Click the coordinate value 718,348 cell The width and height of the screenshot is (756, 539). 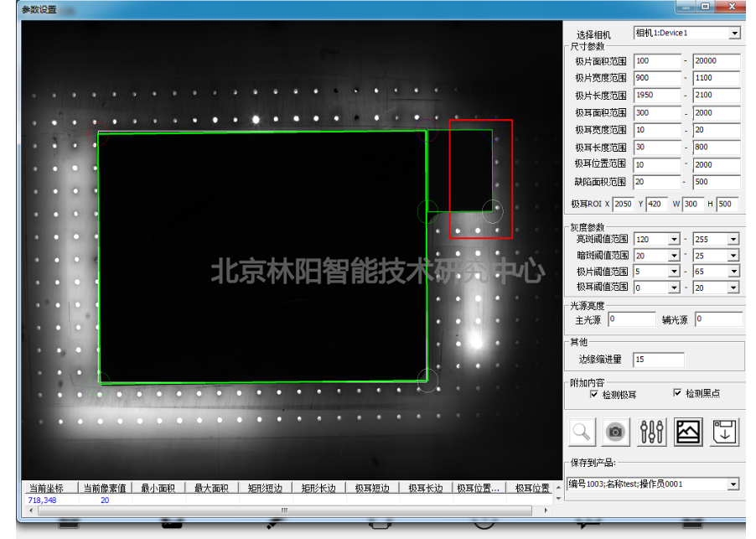pyautogui.click(x=43, y=500)
